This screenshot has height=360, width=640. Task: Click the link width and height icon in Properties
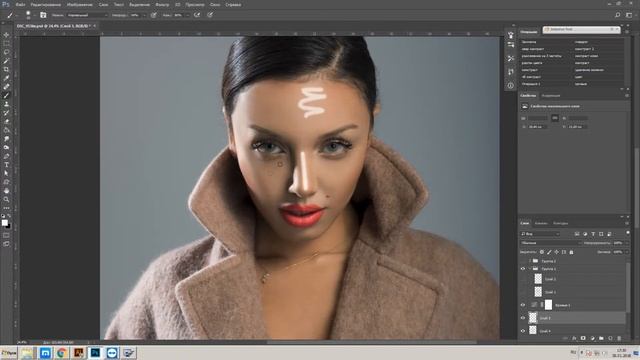[555, 118]
